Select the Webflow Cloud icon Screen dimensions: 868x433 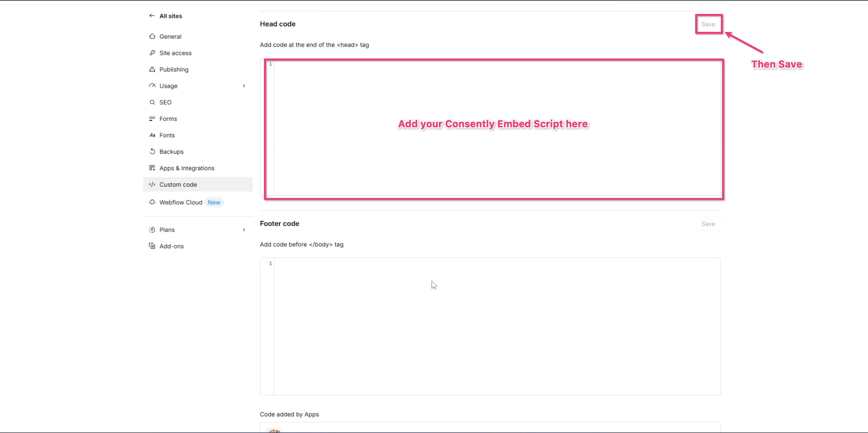152,202
